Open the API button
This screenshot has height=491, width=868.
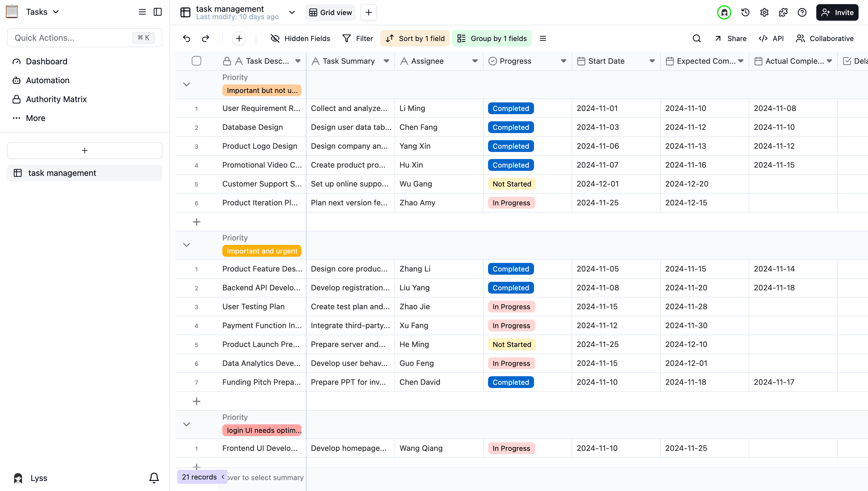[771, 38]
